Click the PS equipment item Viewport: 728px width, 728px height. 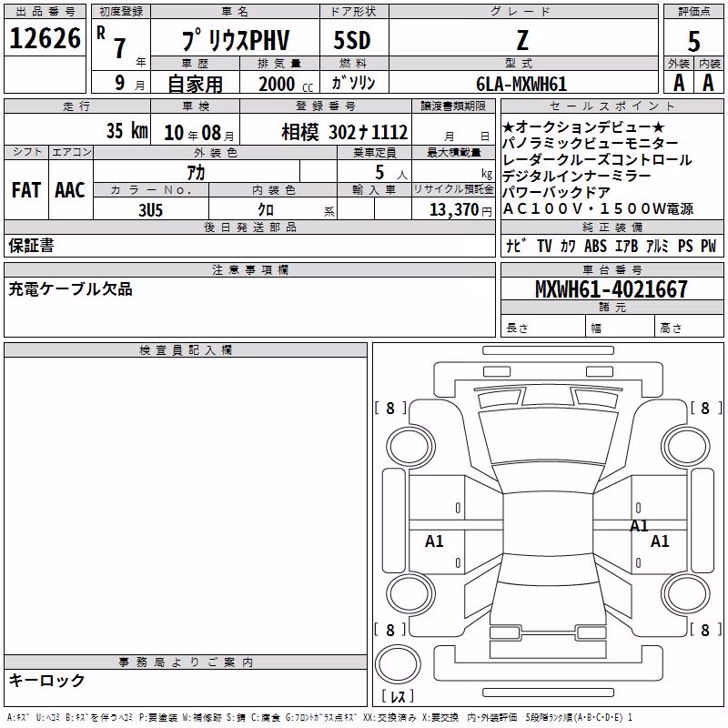click(x=685, y=246)
